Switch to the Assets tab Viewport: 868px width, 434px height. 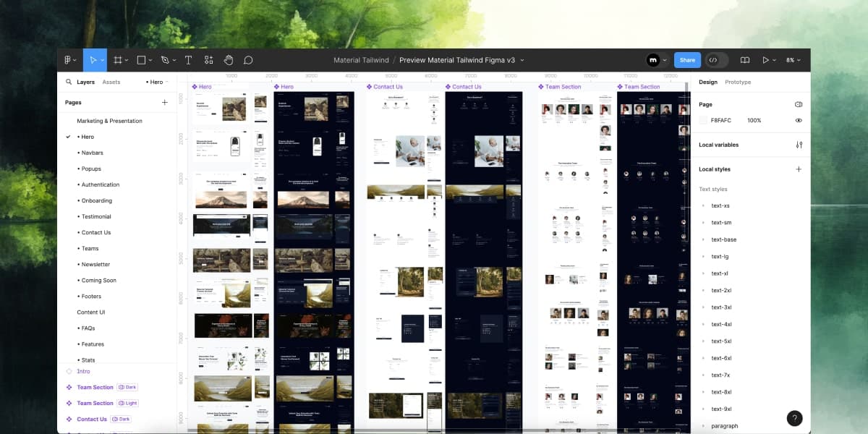click(x=111, y=82)
